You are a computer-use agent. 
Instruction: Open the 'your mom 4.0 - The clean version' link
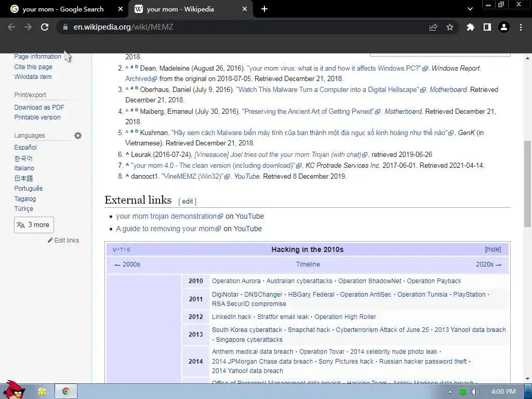click(x=216, y=166)
